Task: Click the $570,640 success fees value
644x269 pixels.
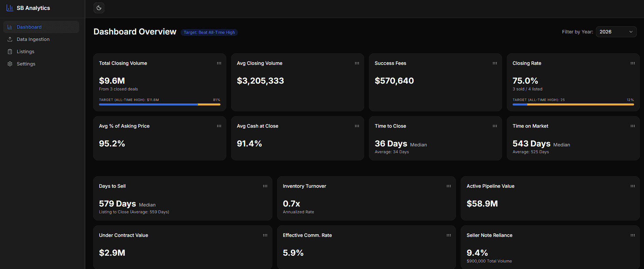Action: tap(394, 81)
